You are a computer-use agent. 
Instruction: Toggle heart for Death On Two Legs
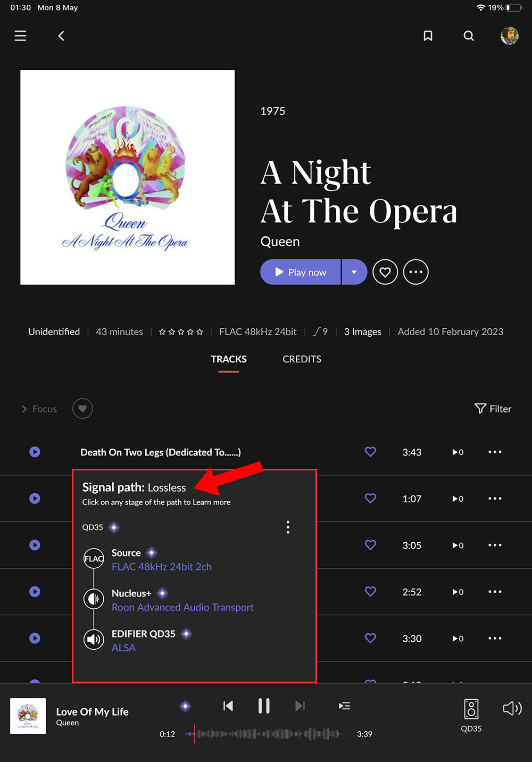(370, 452)
